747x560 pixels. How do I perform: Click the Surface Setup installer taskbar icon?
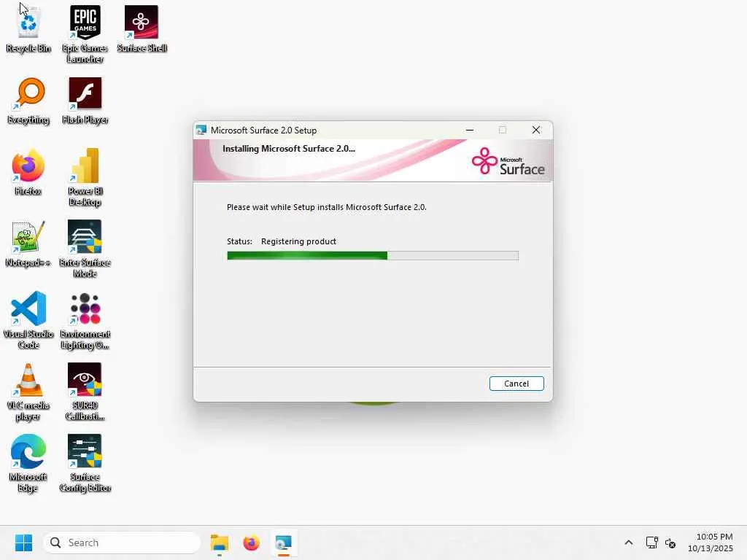click(x=284, y=542)
